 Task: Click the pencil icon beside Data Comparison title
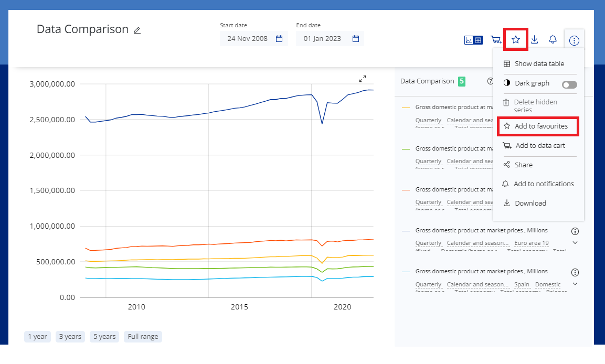click(137, 30)
